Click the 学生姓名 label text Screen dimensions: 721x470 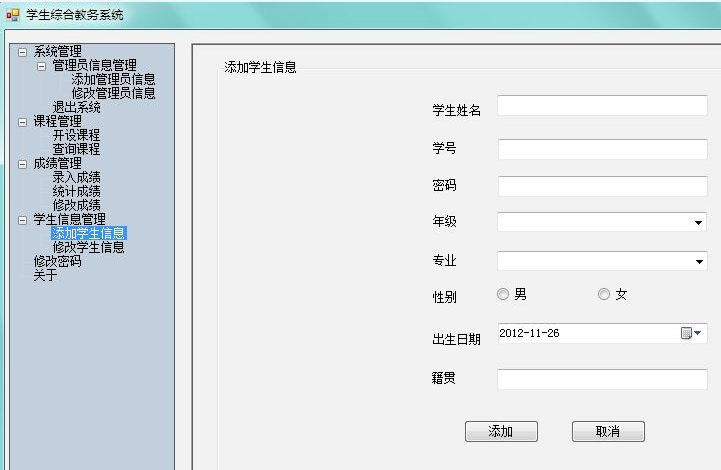(x=457, y=110)
